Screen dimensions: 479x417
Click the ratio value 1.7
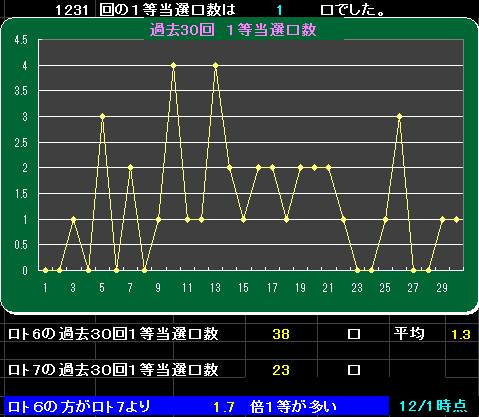tap(224, 407)
